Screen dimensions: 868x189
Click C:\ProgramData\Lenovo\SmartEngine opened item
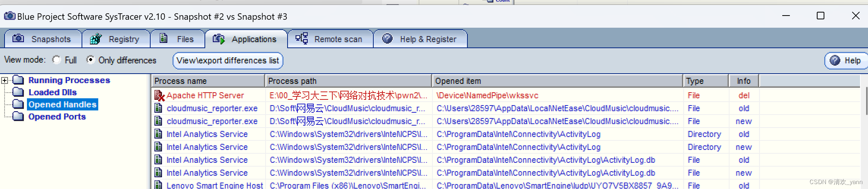(557, 185)
